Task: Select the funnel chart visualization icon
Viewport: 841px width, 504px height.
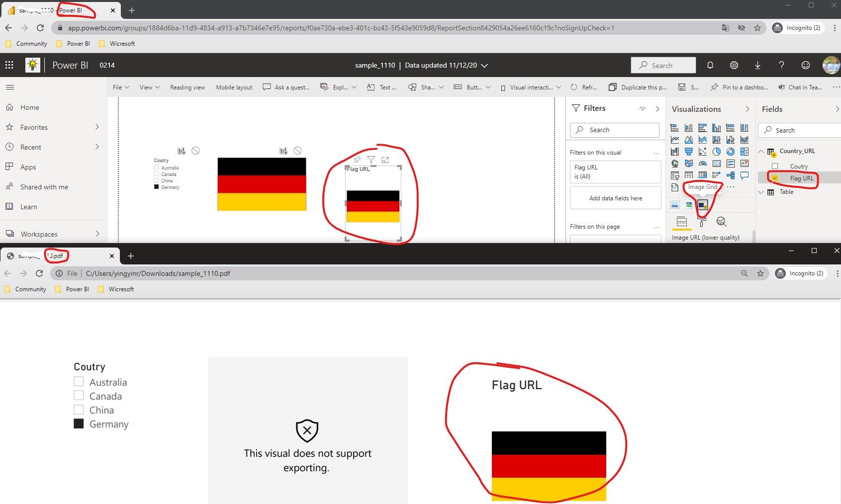Action: [689, 152]
